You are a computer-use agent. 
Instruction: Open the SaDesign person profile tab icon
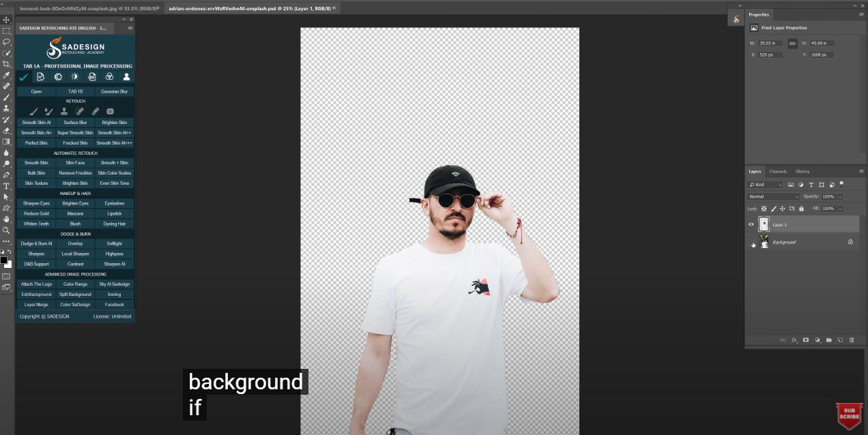(126, 77)
